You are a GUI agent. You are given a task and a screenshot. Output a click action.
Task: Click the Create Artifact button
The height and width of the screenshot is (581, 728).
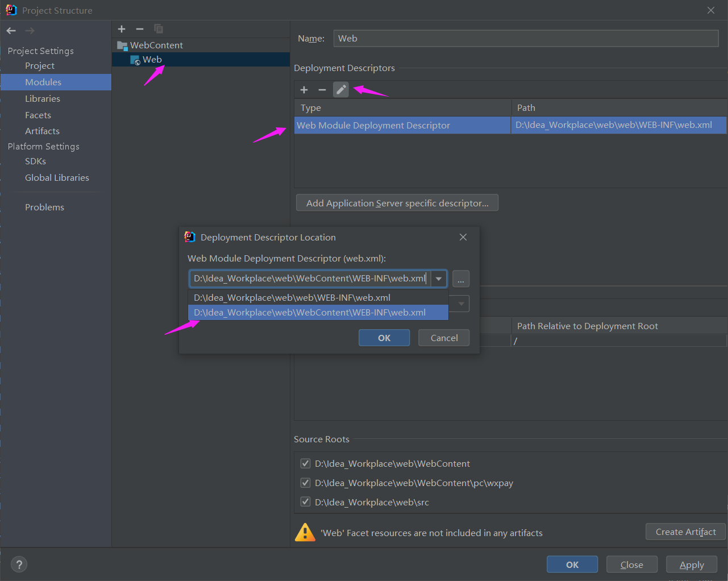[x=685, y=532]
